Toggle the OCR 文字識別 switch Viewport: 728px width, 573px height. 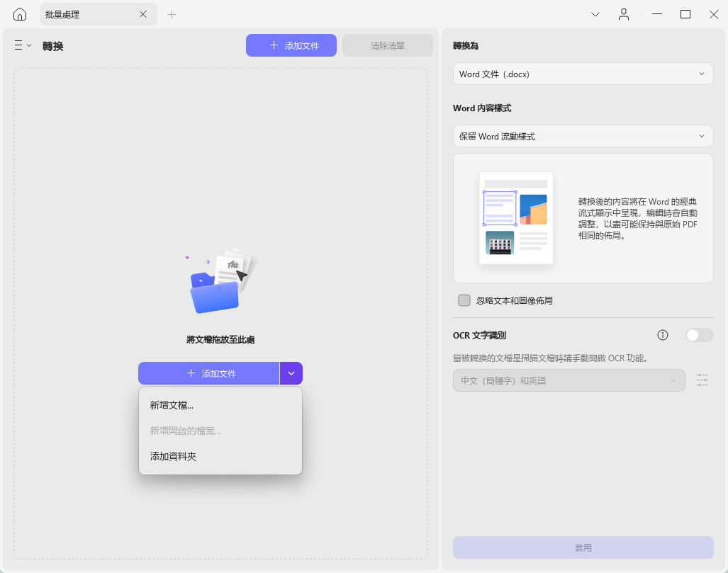[699, 335]
